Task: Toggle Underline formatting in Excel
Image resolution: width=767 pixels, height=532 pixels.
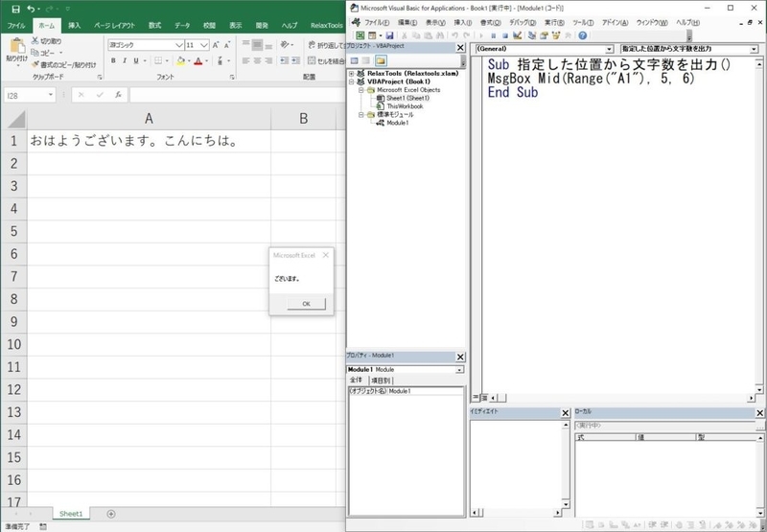Action: coord(136,60)
